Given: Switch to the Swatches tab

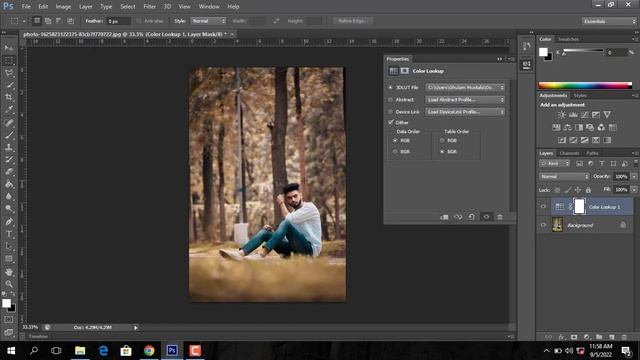Looking at the screenshot, I should pos(568,39).
